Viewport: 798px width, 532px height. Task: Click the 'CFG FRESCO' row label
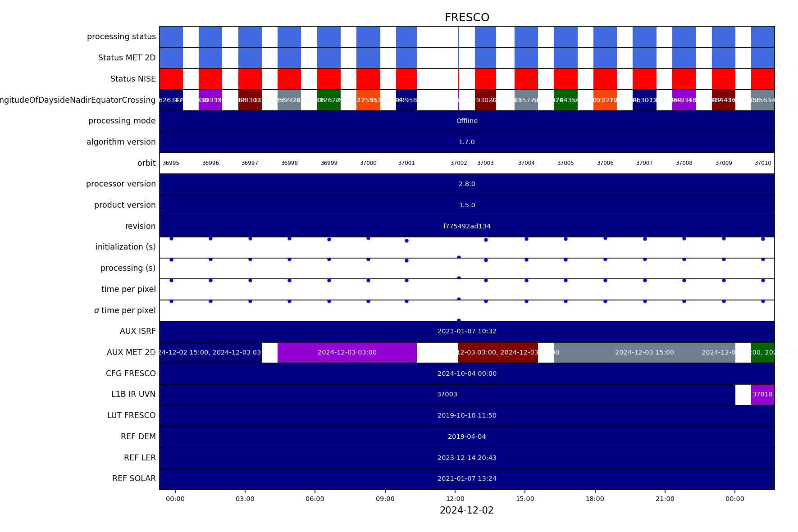click(131, 373)
